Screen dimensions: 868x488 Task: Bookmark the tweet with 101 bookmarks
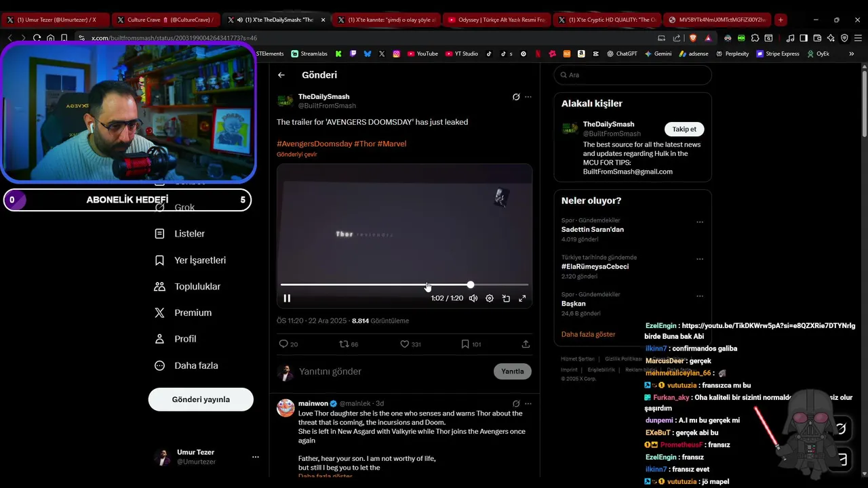coord(471,344)
